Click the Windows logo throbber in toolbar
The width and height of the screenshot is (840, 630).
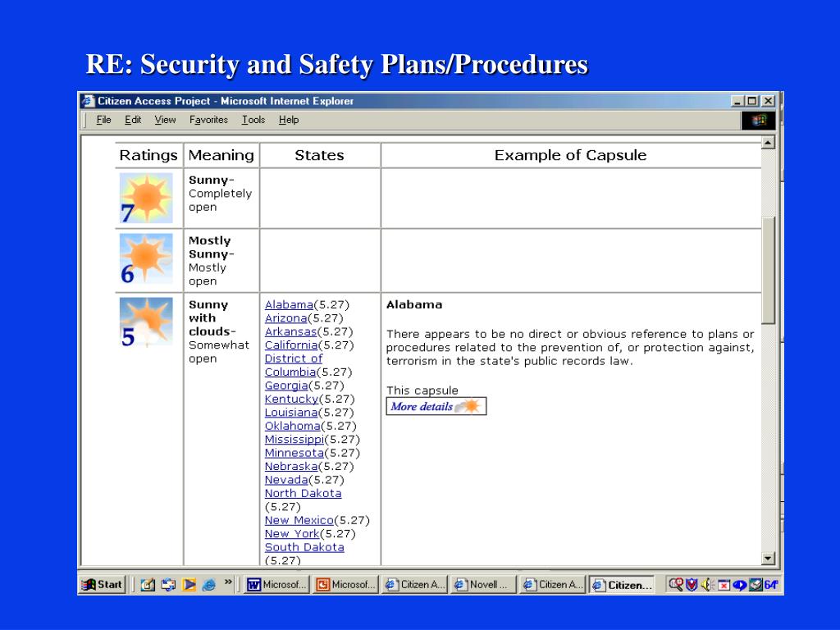[x=758, y=120]
